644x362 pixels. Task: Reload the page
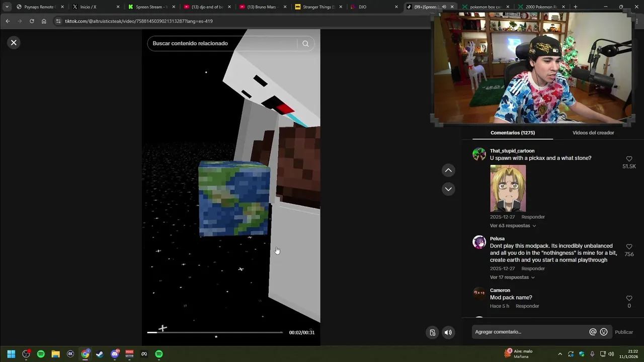[32, 21]
